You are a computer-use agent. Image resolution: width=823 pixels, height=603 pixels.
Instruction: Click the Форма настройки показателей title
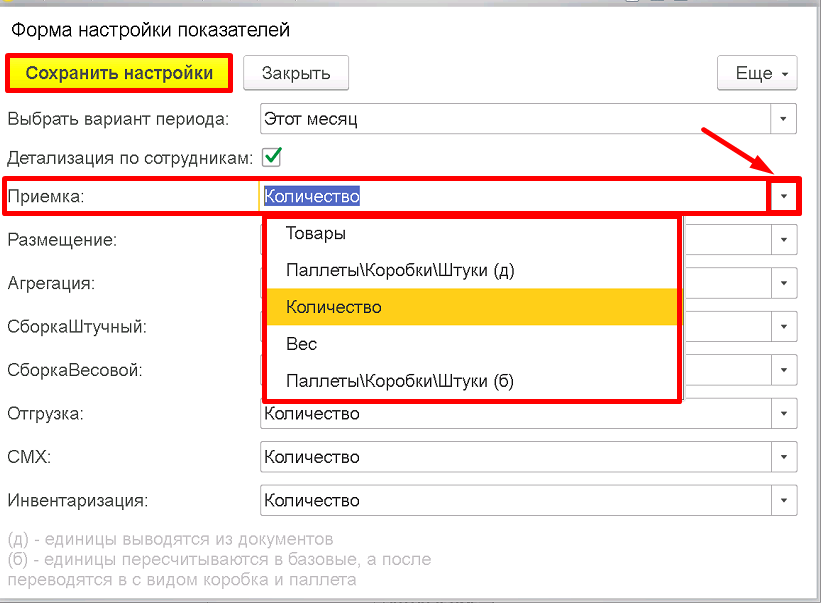point(150,30)
